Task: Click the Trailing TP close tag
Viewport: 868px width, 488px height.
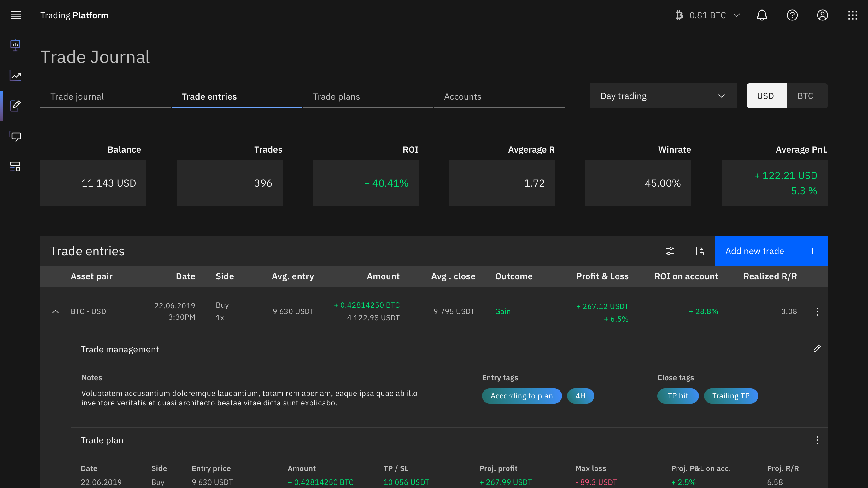Action: click(731, 396)
